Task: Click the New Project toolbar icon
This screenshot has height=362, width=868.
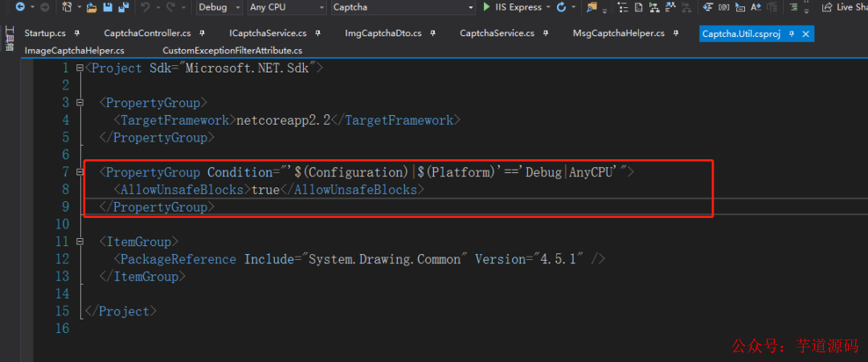Action: click(x=67, y=7)
